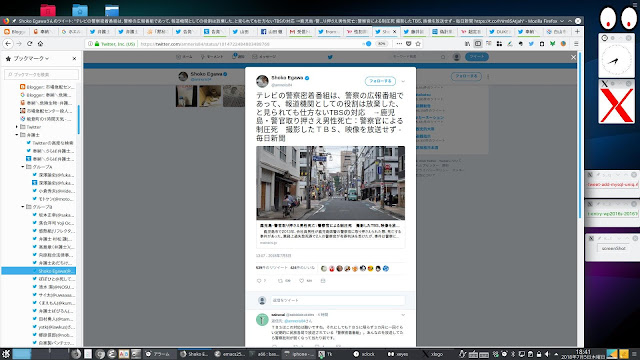This screenshot has height=360, width=640.
Task: Collapse the グループB bookmark folder
Action: point(23,207)
